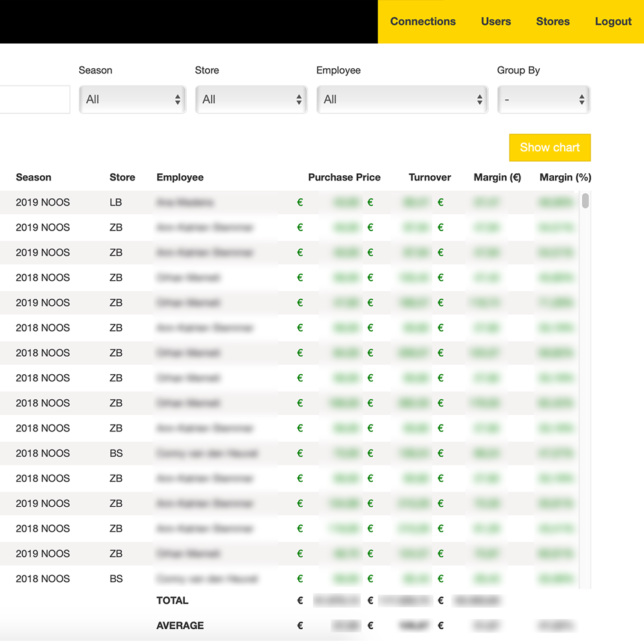The height and width of the screenshot is (644, 644).
Task: Click Logout in the top bar
Action: [x=612, y=21]
